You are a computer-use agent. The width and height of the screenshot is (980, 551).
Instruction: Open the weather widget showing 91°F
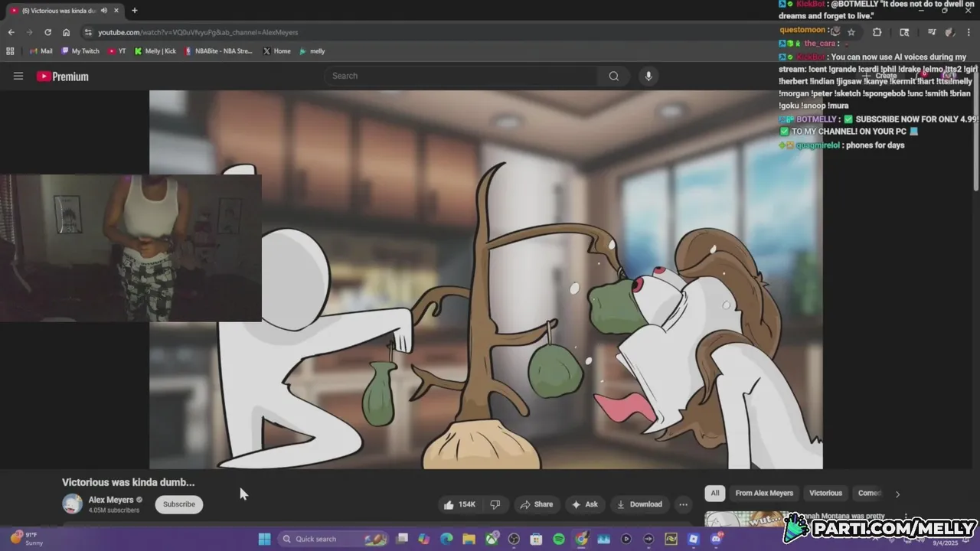coord(27,539)
